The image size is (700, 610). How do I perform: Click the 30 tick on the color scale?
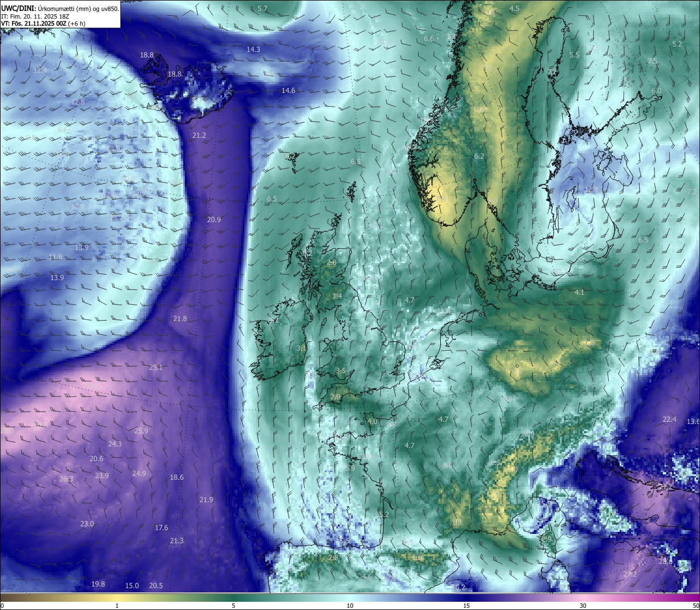point(583,606)
